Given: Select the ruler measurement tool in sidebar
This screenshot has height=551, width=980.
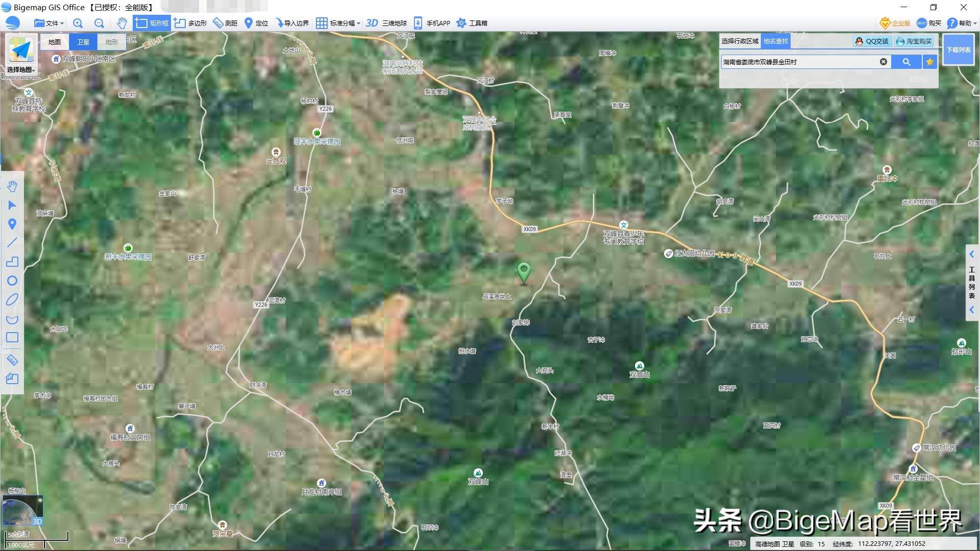Looking at the screenshot, I should coord(13,361).
